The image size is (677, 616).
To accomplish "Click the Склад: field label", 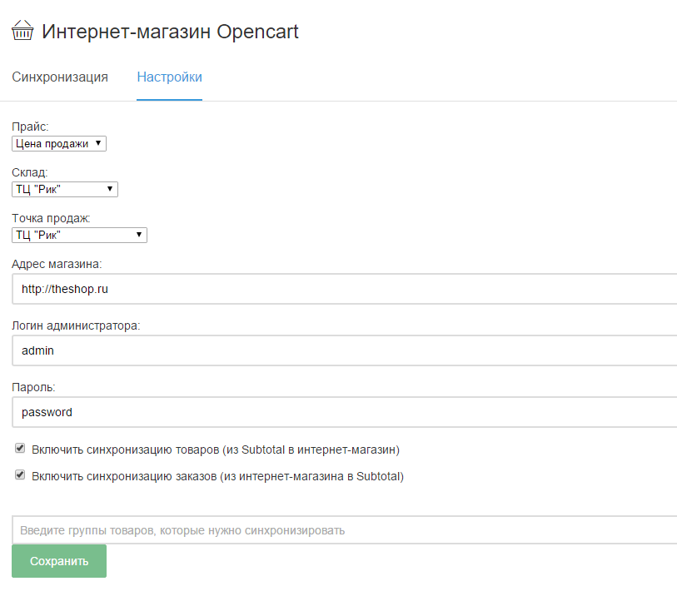I will click(x=30, y=172).
